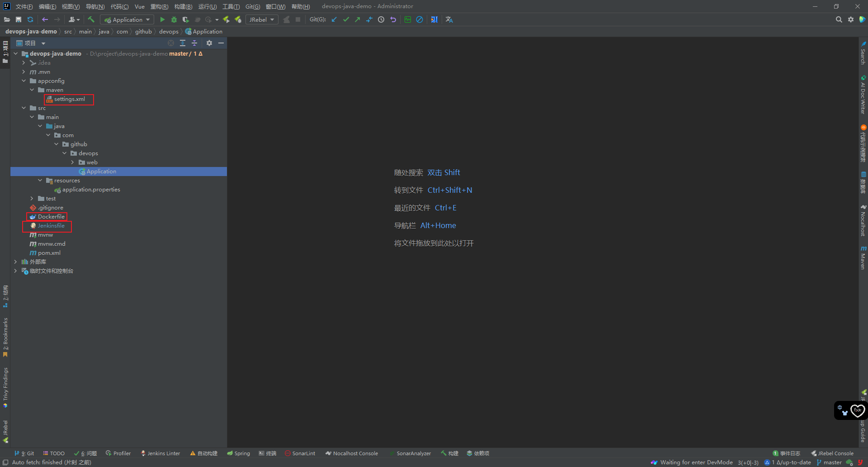Toggle tool window bars icon in status bar

pos(5,462)
